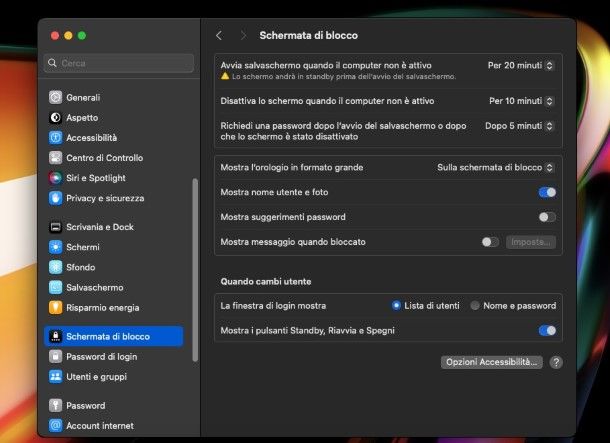Open Privacy e sicurezza section
The width and height of the screenshot is (610, 443).
tap(114, 198)
